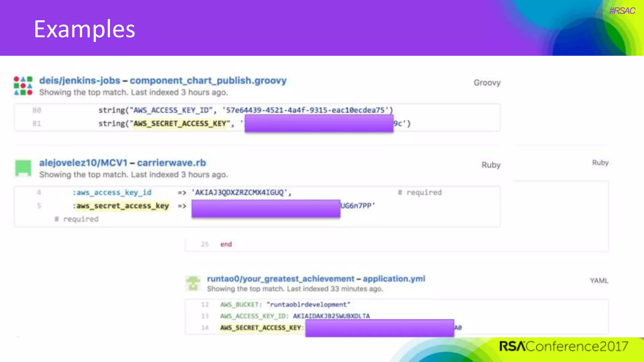This screenshot has height=362, width=644.
Task: Click the Examples slide title
Action: click(x=85, y=29)
